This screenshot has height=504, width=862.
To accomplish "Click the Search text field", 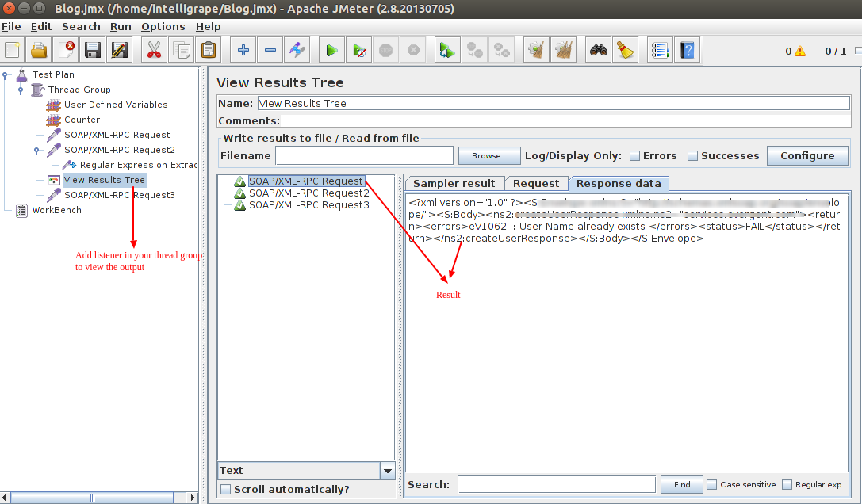I will (557, 484).
